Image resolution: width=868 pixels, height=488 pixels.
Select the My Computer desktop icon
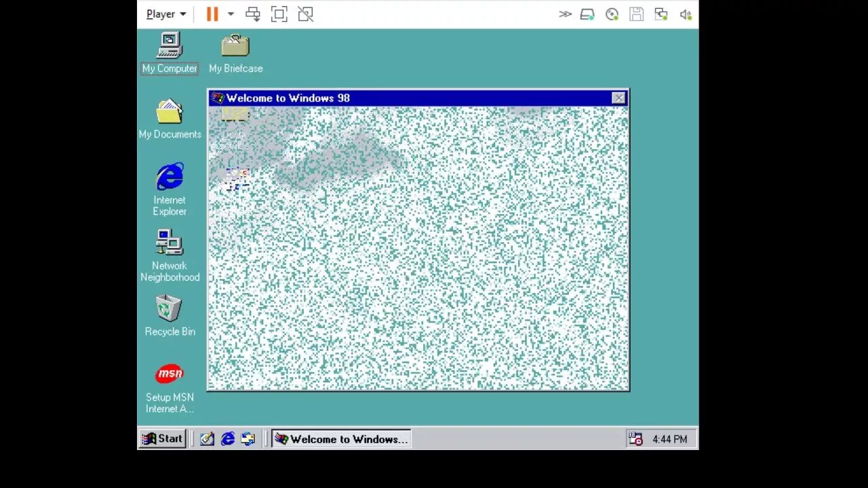[x=170, y=53]
